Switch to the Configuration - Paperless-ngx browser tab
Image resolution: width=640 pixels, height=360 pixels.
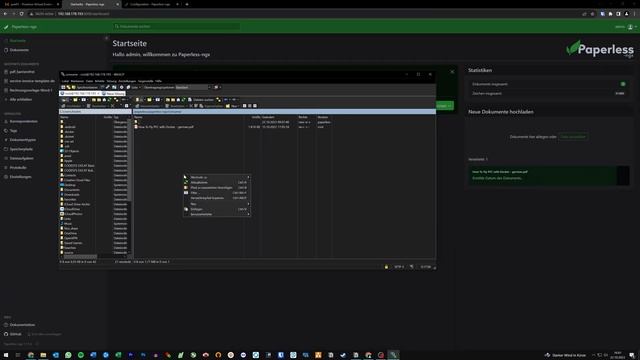pyautogui.click(x=150, y=4)
